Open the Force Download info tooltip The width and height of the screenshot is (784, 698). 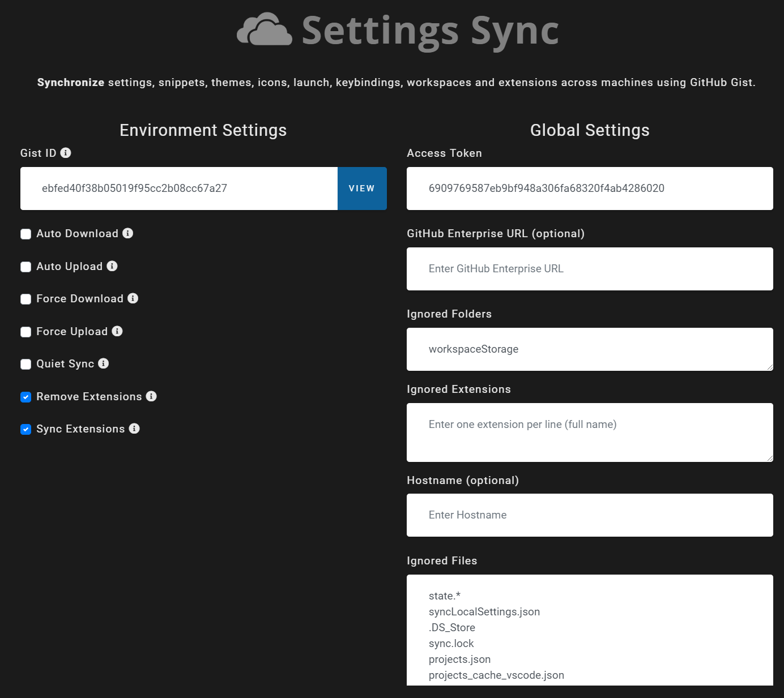133,298
